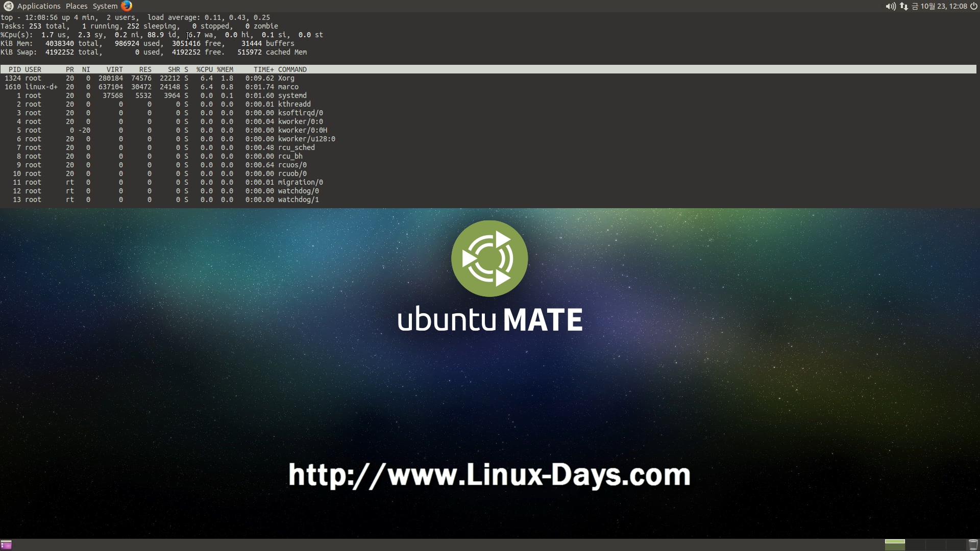The width and height of the screenshot is (980, 551).
Task: Open the Places menu
Action: 77,6
